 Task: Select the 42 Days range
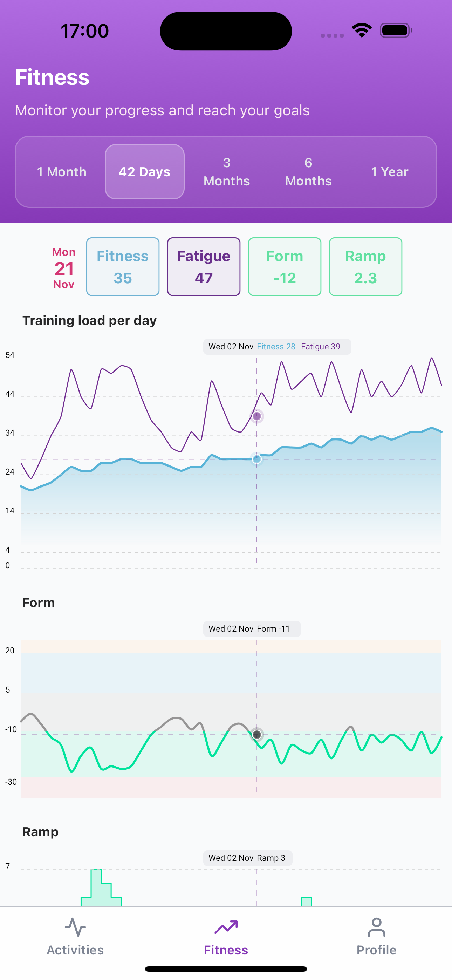pos(145,172)
